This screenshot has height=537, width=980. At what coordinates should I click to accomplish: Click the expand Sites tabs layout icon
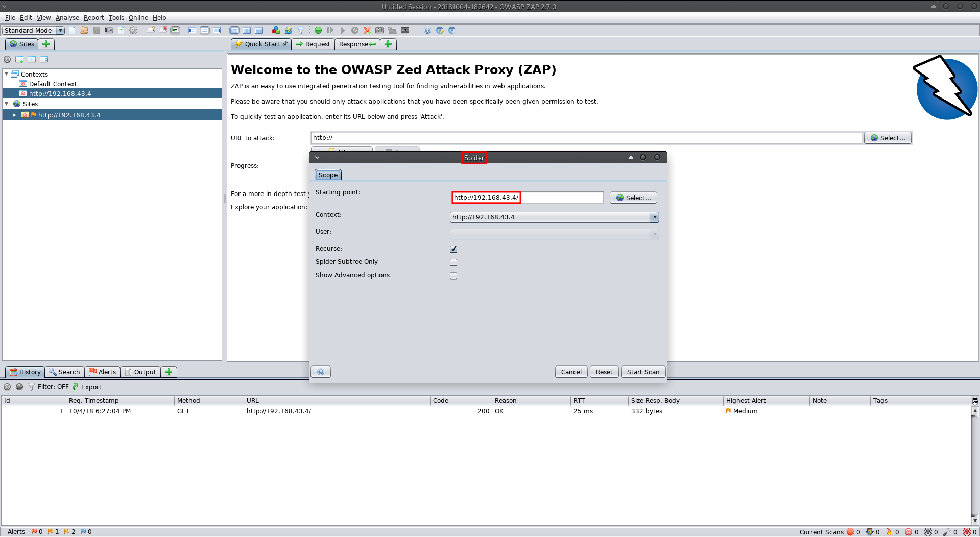192,30
